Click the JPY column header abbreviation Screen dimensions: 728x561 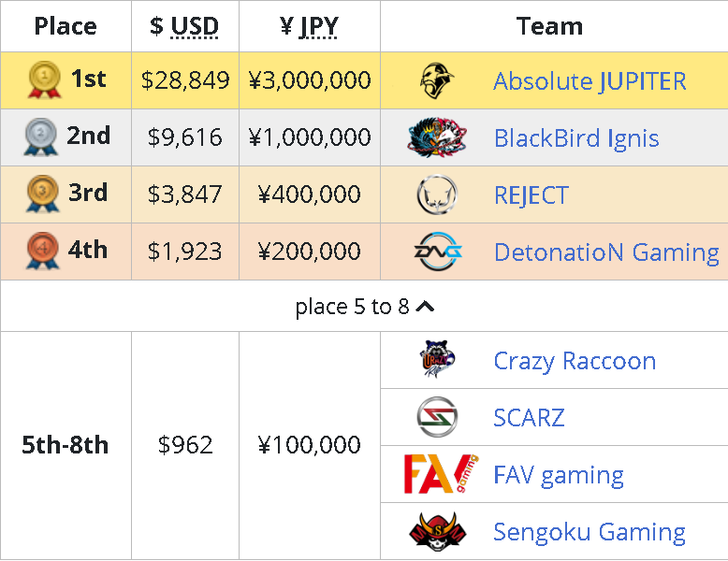tap(319, 26)
